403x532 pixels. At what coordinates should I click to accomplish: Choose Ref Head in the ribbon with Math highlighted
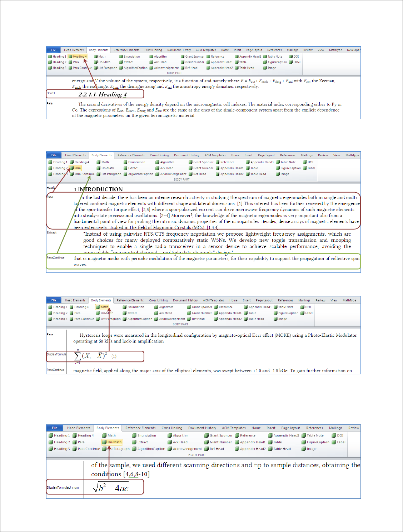(x=196, y=319)
